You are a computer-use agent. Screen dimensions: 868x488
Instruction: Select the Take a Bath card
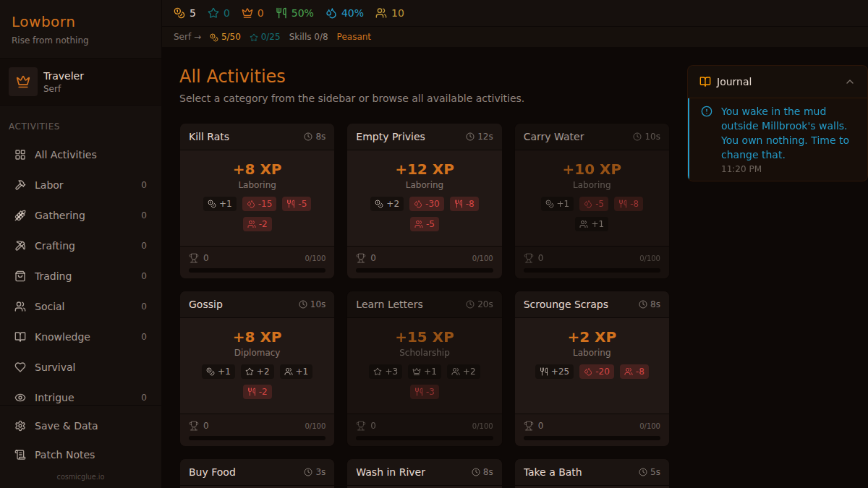[x=592, y=474]
